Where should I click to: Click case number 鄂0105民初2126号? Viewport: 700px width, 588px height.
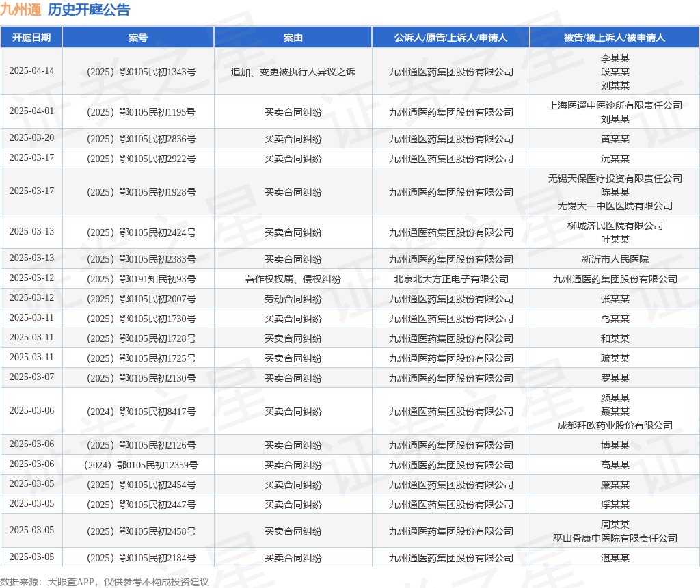coord(141,445)
